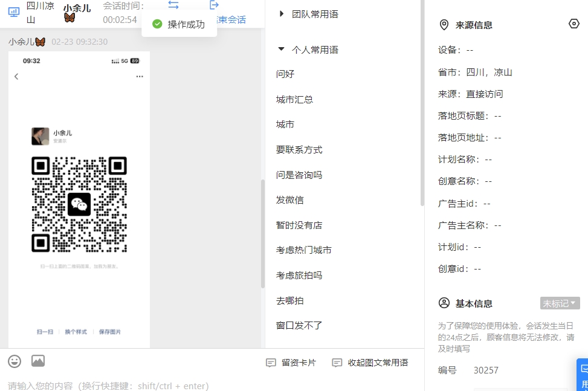Open the emoji picker smiley icon
Image resolution: width=588 pixels, height=391 pixels.
pos(15,361)
